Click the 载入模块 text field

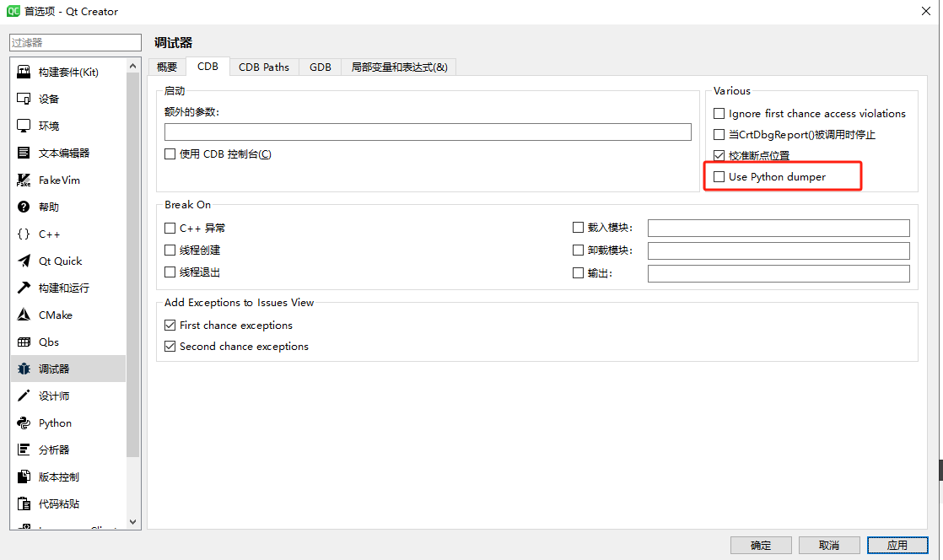coord(779,228)
